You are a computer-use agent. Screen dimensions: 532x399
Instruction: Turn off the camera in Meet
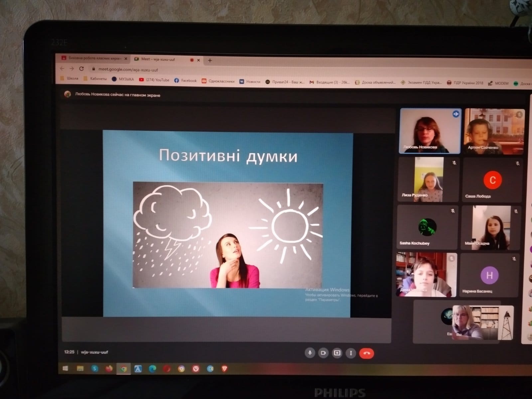pyautogui.click(x=323, y=353)
